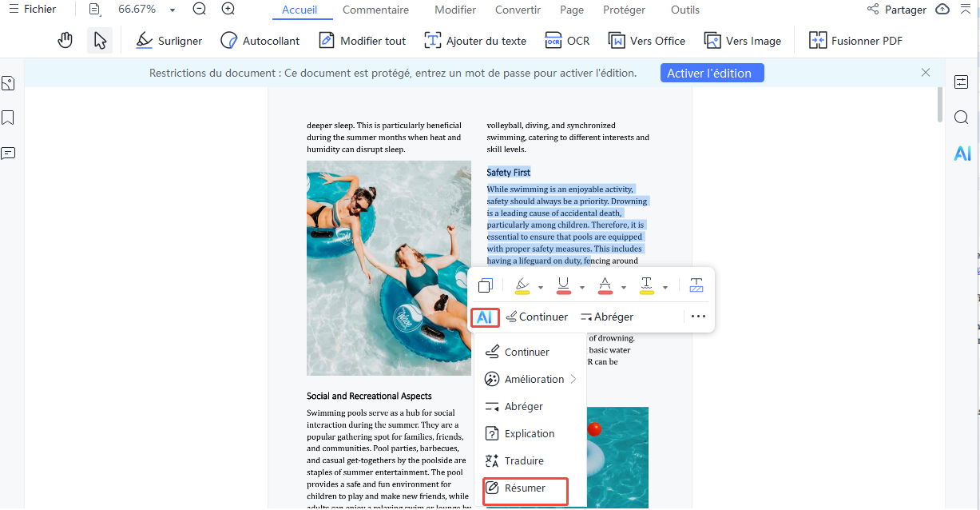Open the AI assistant in right sidebar

click(x=962, y=153)
